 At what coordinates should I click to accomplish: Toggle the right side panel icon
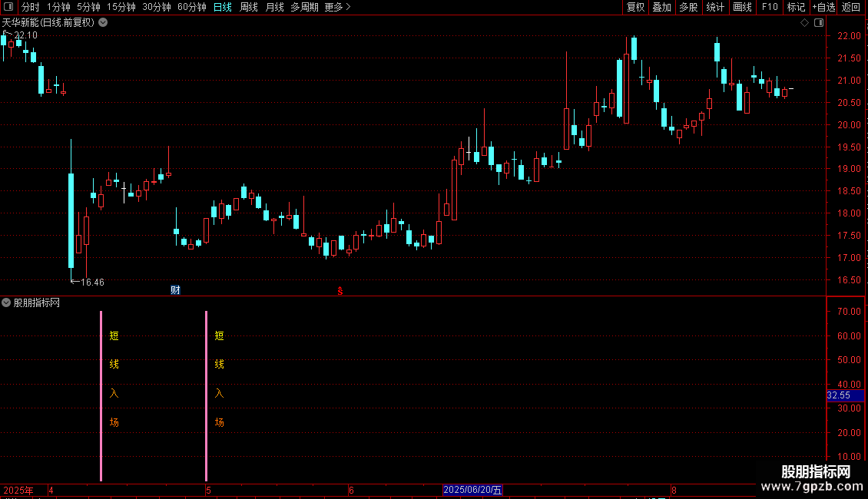(x=819, y=23)
